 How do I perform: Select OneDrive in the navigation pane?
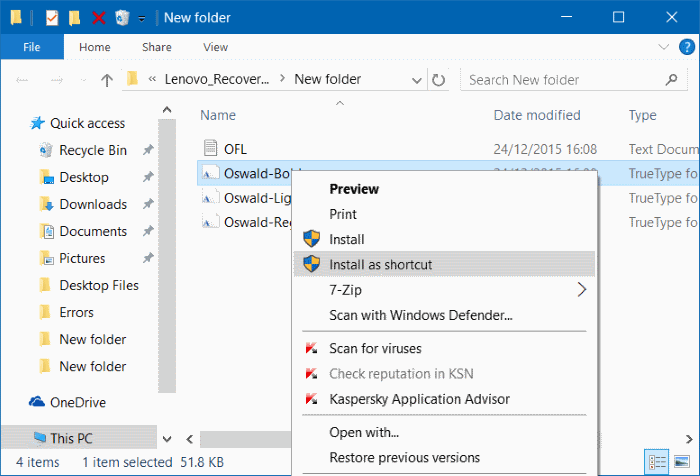coord(78,403)
